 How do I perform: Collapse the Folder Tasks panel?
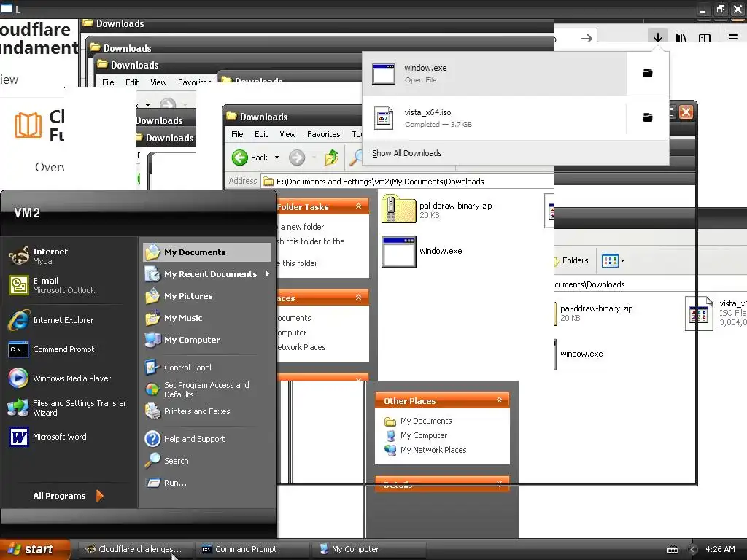pyautogui.click(x=359, y=206)
